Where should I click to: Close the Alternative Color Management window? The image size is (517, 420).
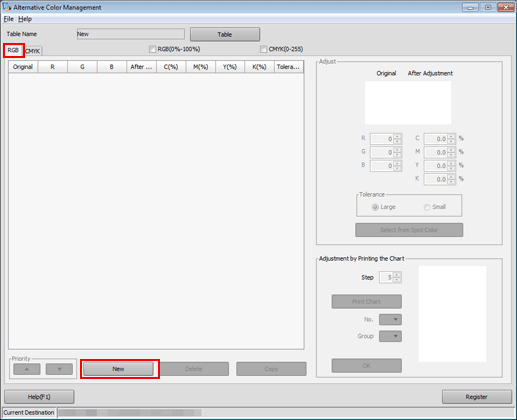pyautogui.click(x=506, y=7)
